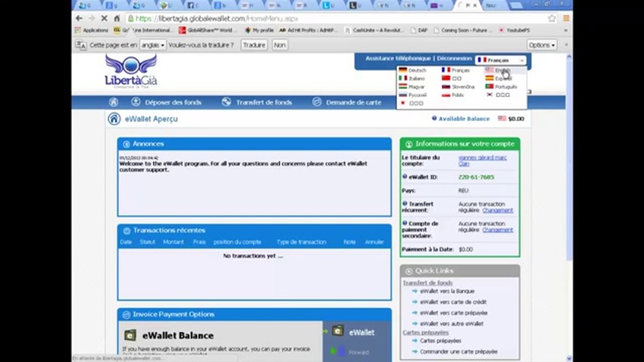This screenshot has width=644, height=362.
Task: Open the DAP bookmark
Action: point(419,30)
